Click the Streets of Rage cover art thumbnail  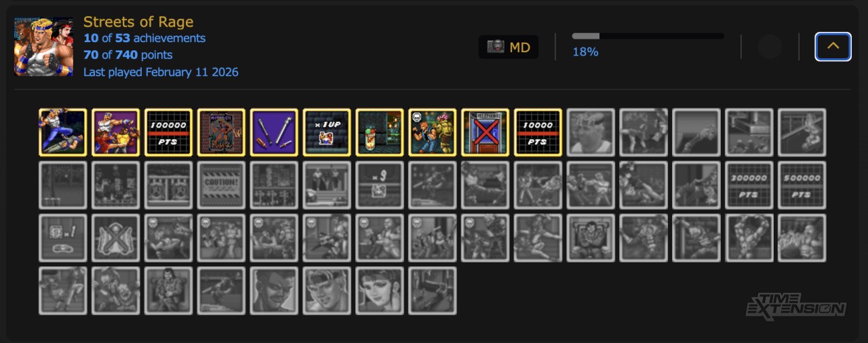click(44, 46)
